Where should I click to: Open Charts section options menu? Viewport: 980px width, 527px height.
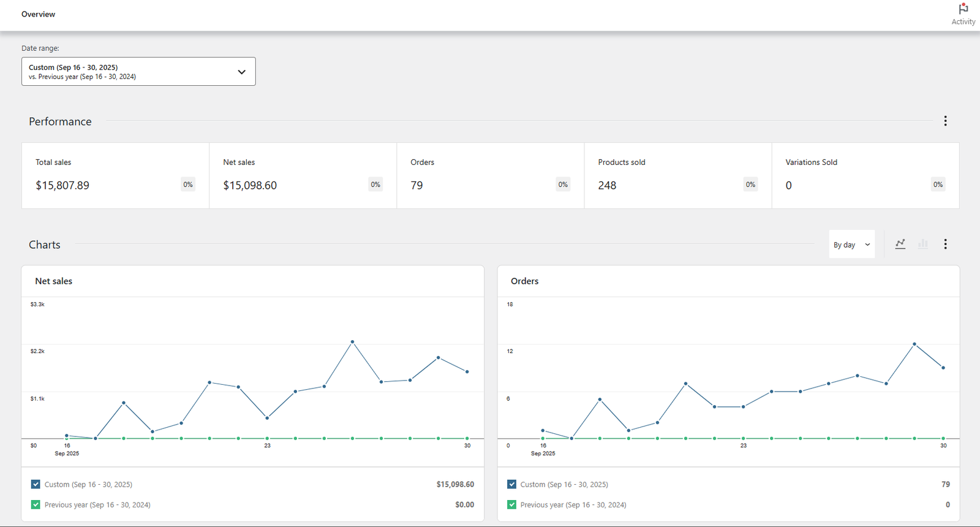tap(945, 244)
